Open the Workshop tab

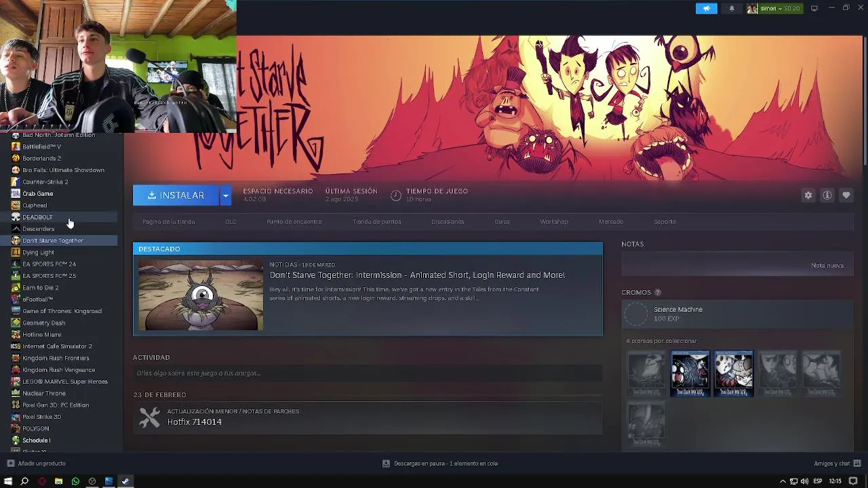click(554, 222)
